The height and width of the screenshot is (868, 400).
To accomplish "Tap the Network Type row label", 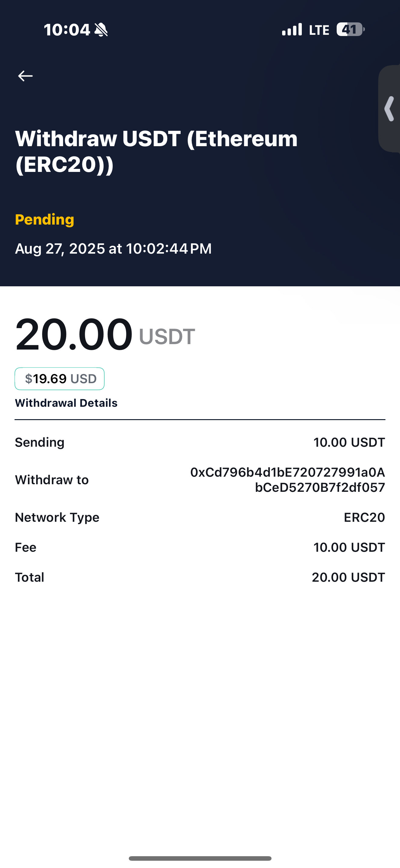I will point(57,517).
